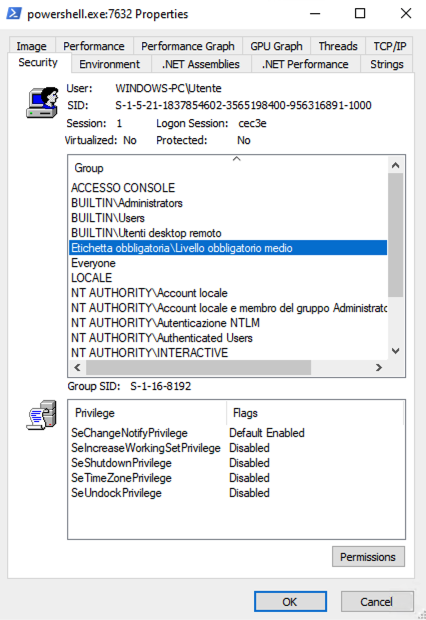Viewport: 426px width, 620px height.
Task: Click the privileges scroll-and-server icon
Action: click(x=42, y=415)
